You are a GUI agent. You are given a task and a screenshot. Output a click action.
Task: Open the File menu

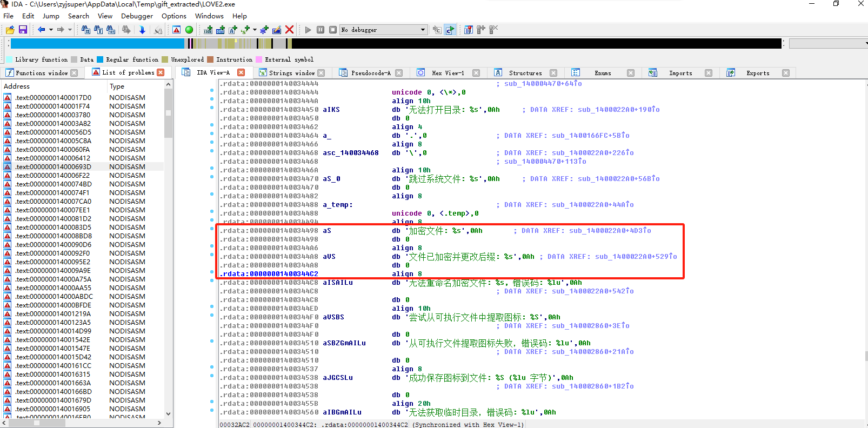click(8, 16)
